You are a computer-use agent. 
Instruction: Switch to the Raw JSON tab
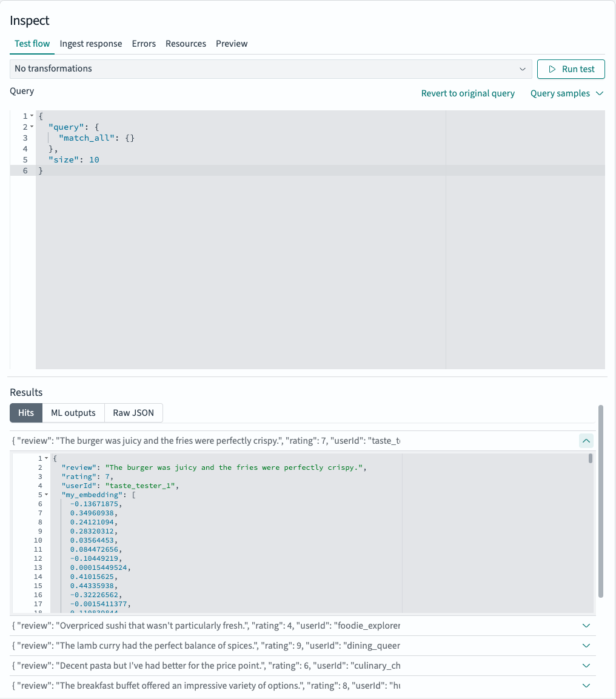(133, 413)
